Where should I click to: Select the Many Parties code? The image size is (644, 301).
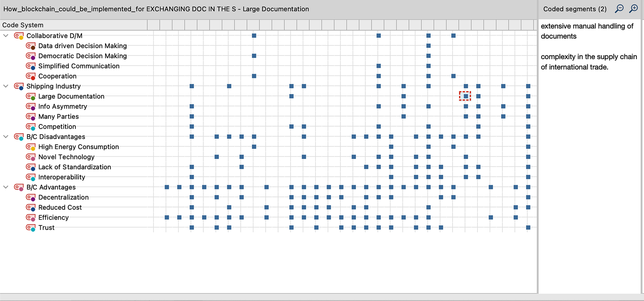58,117
